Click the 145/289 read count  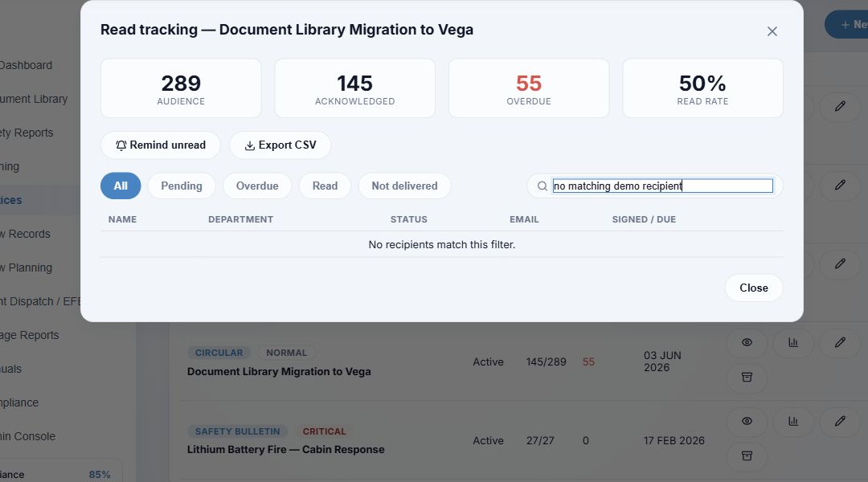(547, 362)
